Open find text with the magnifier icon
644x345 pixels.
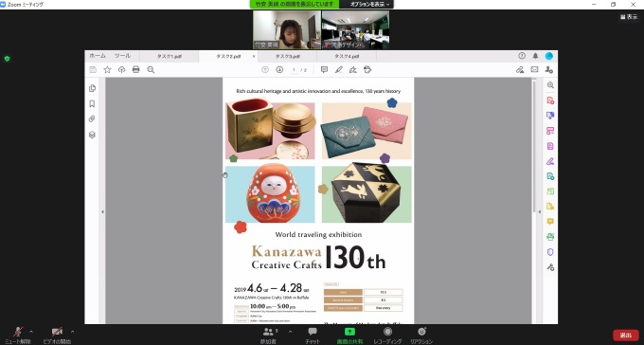click(x=151, y=70)
